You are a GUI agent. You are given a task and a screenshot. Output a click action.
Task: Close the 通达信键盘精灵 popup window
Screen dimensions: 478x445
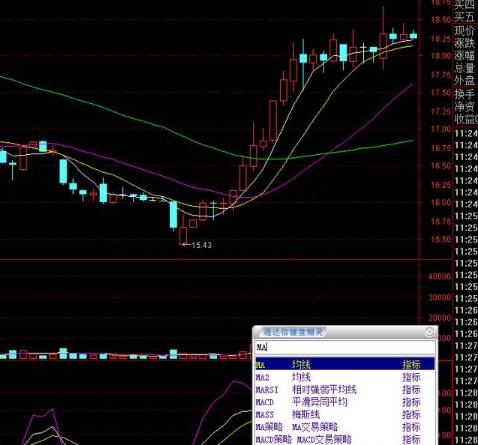pyautogui.click(x=430, y=332)
